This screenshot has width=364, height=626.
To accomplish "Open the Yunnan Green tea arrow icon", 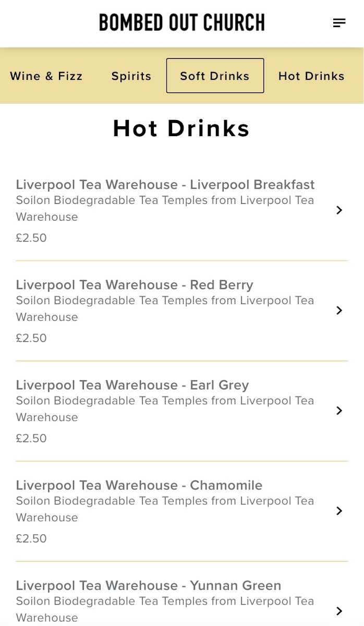I will [339, 611].
